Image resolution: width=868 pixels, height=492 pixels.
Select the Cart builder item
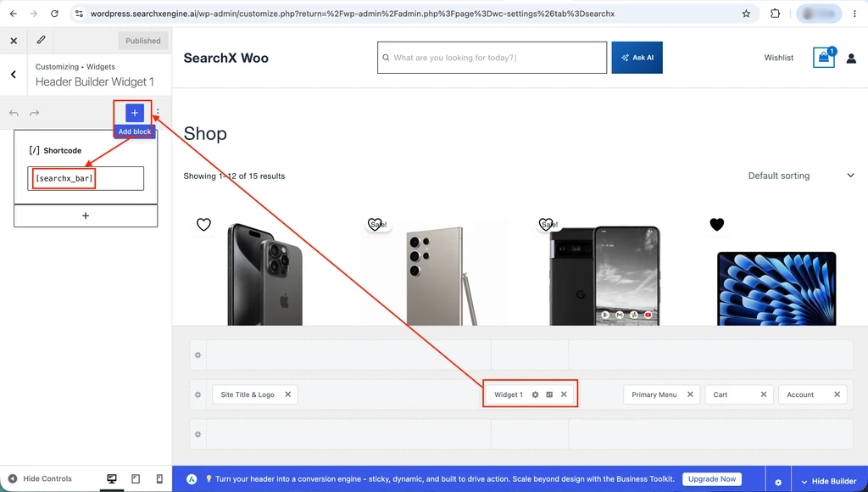tap(721, 394)
